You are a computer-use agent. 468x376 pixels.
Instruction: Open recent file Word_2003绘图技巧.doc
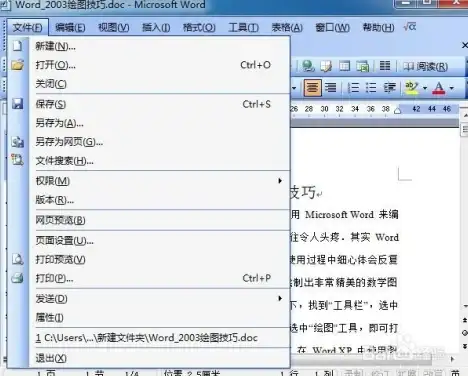[x=149, y=338]
